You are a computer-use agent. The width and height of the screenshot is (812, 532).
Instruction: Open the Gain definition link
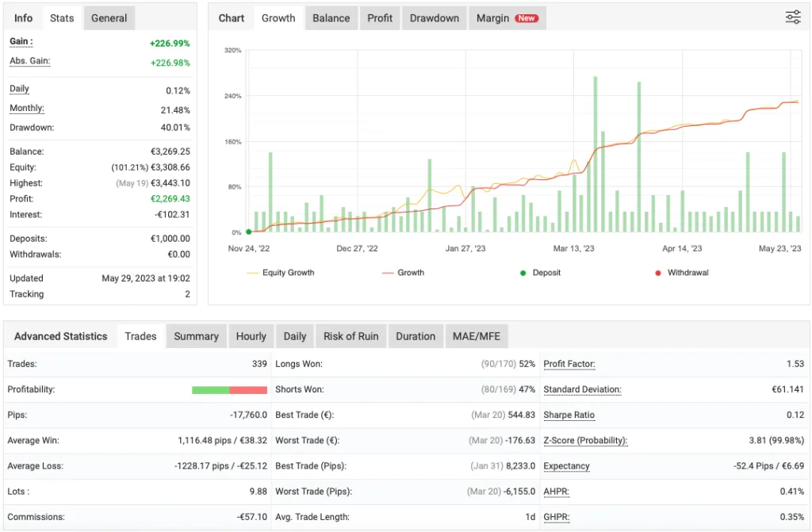(19, 42)
